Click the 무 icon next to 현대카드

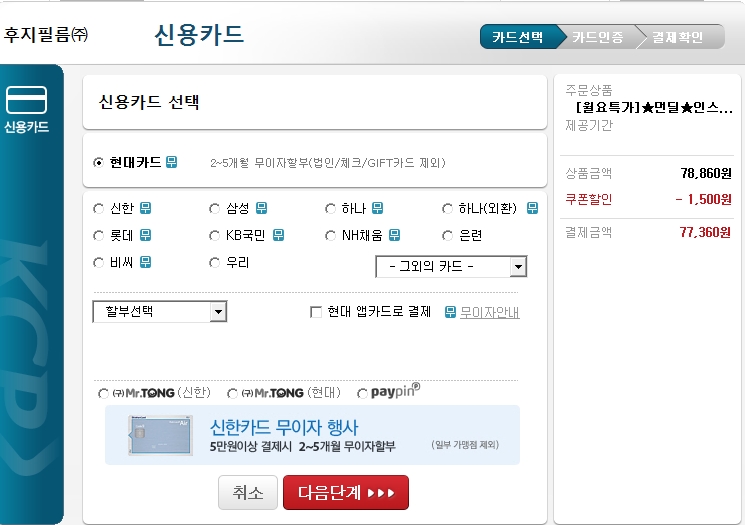coord(172,162)
